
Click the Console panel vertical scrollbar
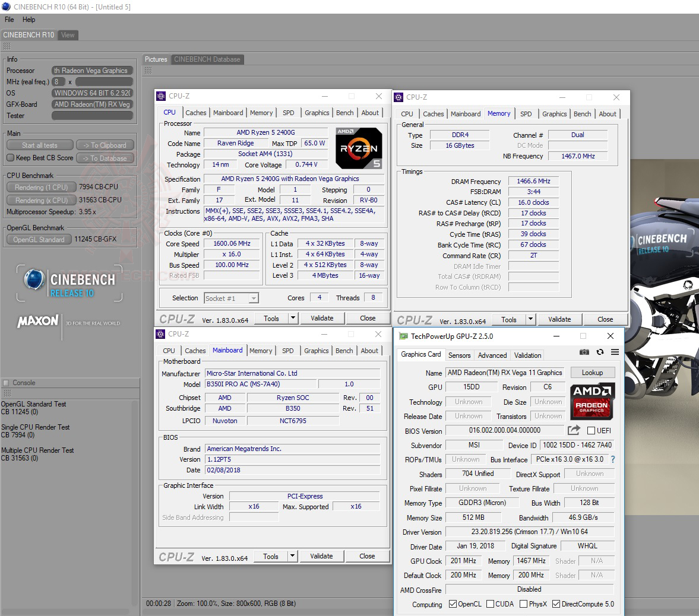point(135,503)
